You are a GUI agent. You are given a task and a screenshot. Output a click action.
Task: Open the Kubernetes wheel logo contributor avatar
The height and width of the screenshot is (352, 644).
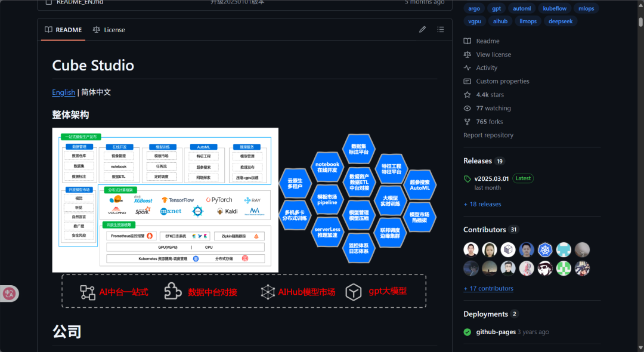[x=545, y=250]
